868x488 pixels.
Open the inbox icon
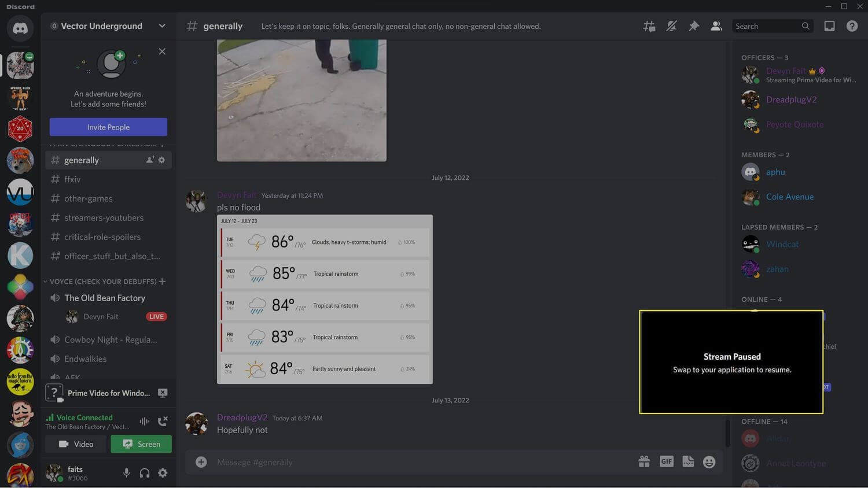tap(829, 26)
